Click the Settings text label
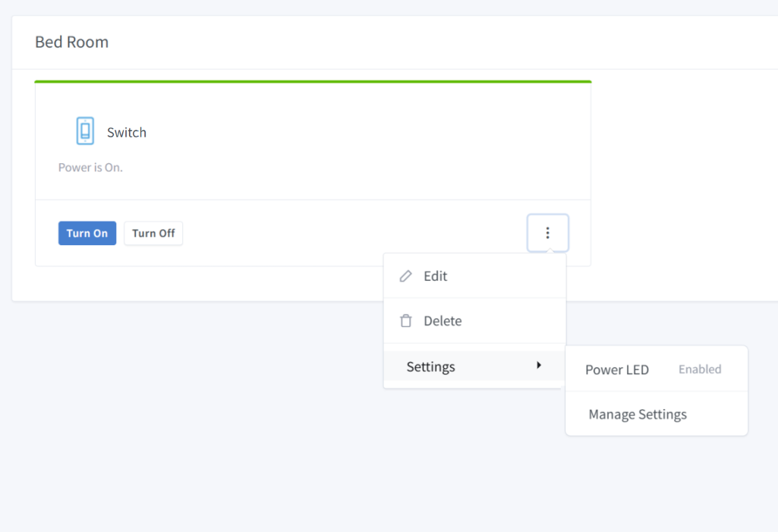 (430, 367)
